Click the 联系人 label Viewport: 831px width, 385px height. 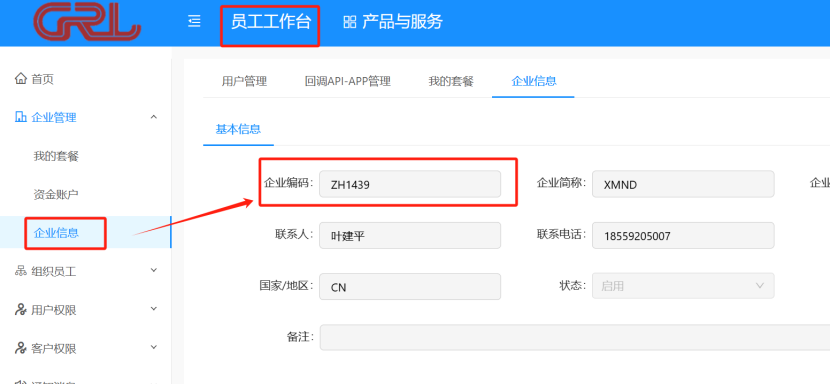point(294,234)
